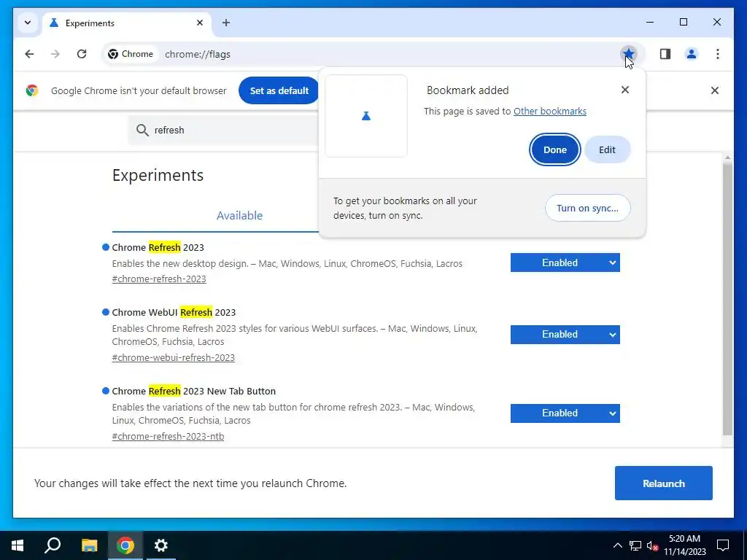Viewport: 747px width, 560px height.
Task: Click the page vertical scrollbar
Action: tap(727, 300)
